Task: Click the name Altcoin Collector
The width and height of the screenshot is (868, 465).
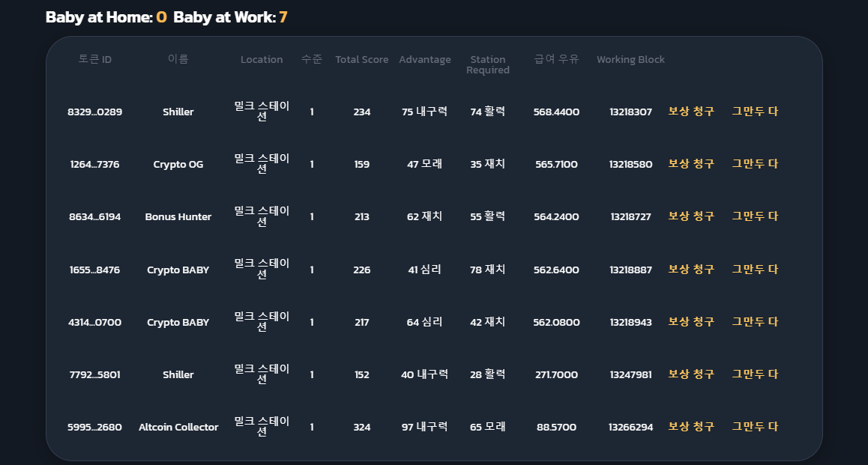Action: pyautogui.click(x=178, y=428)
